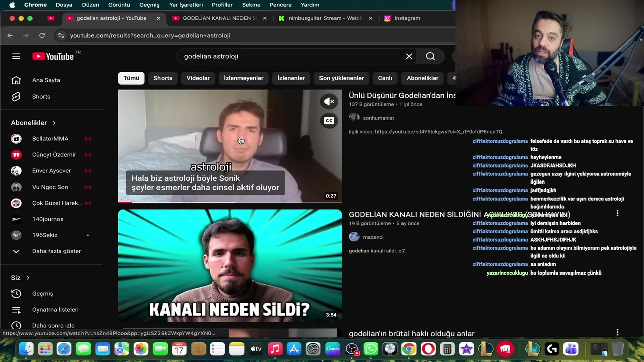The width and height of the screenshot is (644, 362).
Task: Open the Profiller menu
Action: pyautogui.click(x=222, y=5)
